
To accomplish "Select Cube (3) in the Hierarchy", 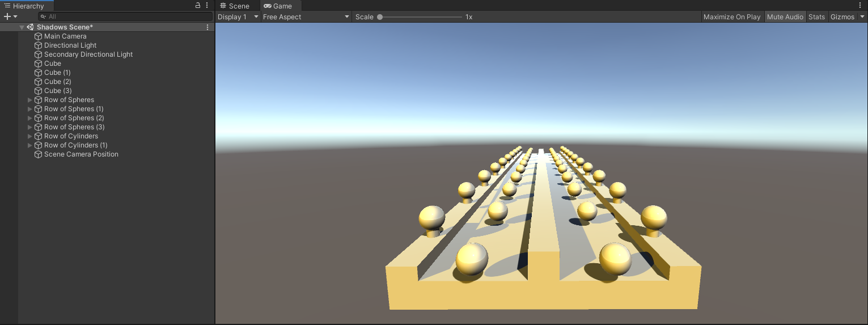I will pos(58,91).
